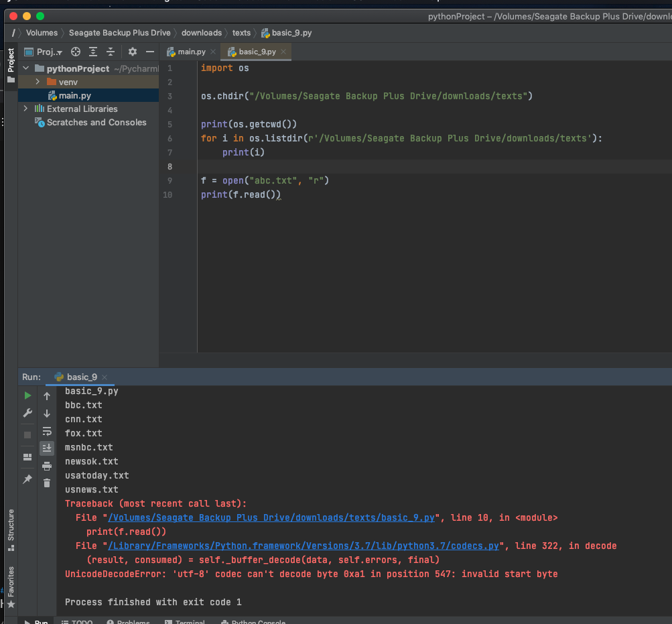This screenshot has height=624, width=672.
Task: Go up the stack trace arrow
Action: click(x=47, y=396)
